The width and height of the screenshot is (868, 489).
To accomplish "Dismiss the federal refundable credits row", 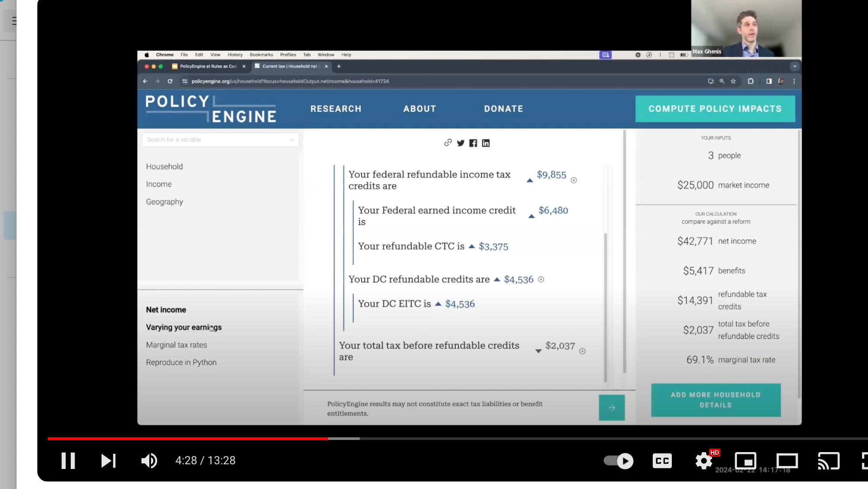I will [574, 179].
